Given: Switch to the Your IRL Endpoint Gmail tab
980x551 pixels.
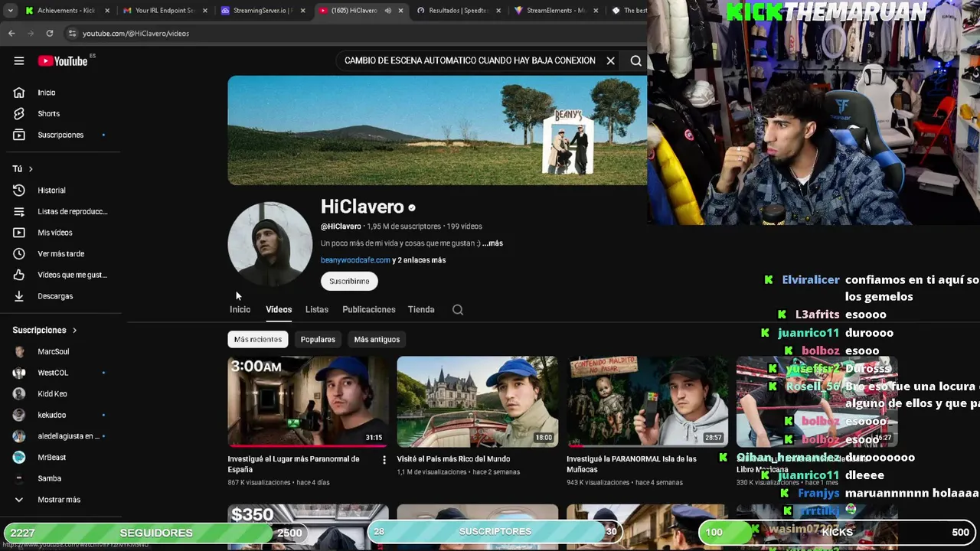Looking at the screenshot, I should click(163, 11).
